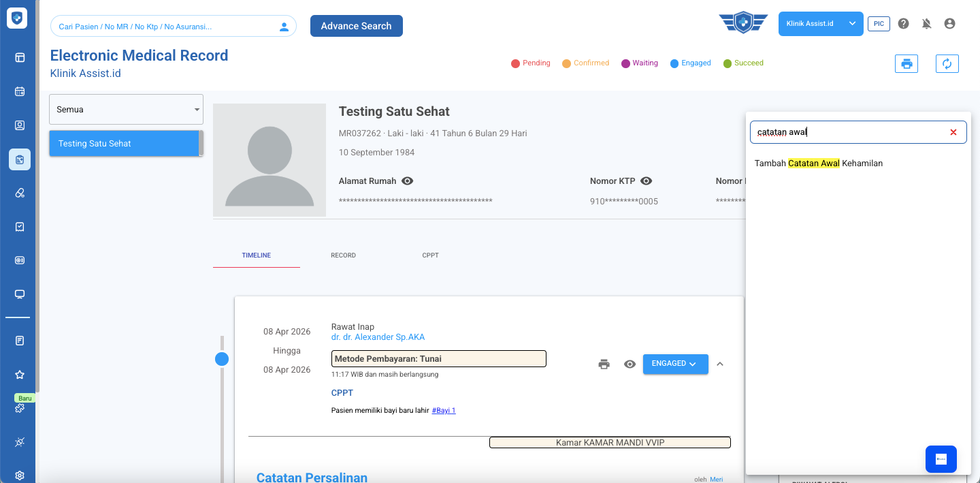Viewport: 980px width, 483px height.
Task: Switch to the CPPT tab
Action: coord(430,255)
